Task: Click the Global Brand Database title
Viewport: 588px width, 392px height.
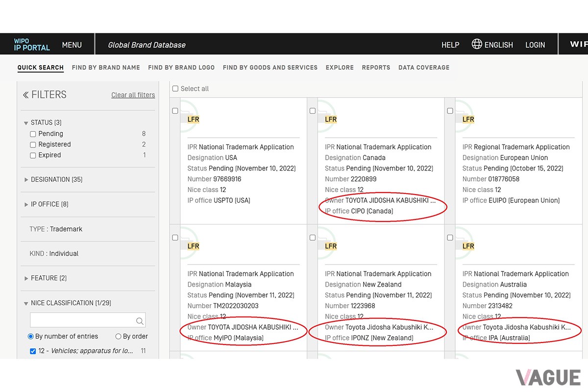Action: pyautogui.click(x=147, y=45)
